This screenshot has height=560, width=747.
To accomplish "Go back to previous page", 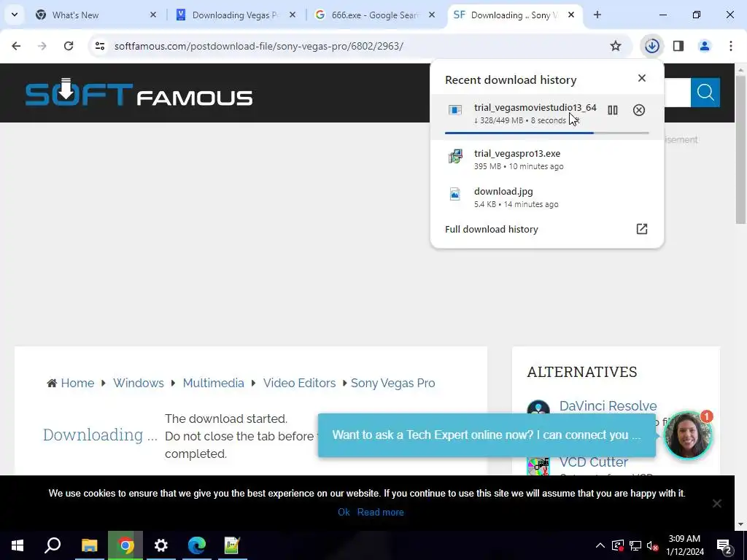I will click(16, 46).
